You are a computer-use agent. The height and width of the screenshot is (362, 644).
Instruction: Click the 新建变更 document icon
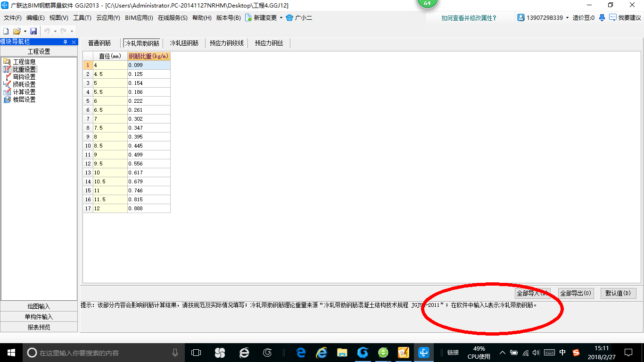coord(248,17)
